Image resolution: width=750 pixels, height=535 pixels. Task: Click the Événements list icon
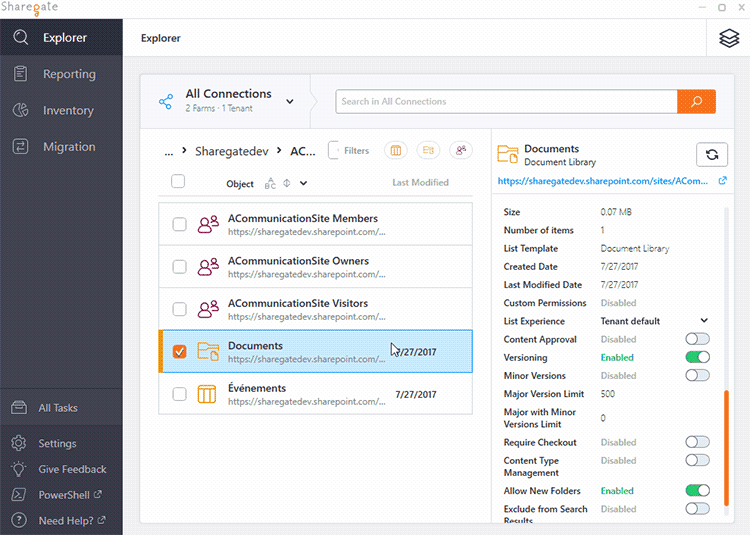coord(207,394)
